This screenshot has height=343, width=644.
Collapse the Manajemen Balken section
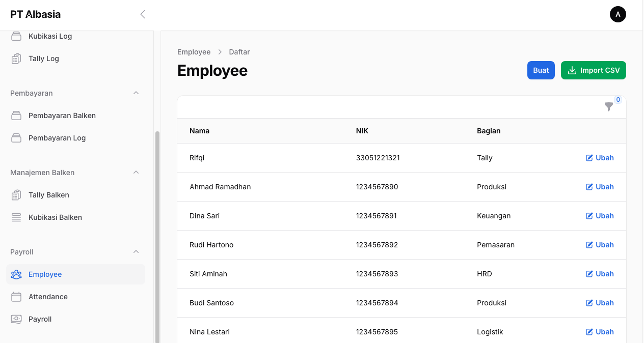coord(136,173)
